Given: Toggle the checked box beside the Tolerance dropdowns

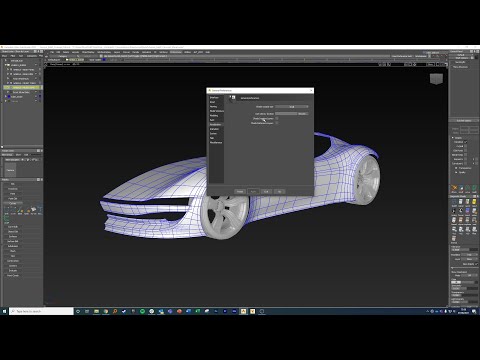Looking at the screenshot, I should 476,264.
